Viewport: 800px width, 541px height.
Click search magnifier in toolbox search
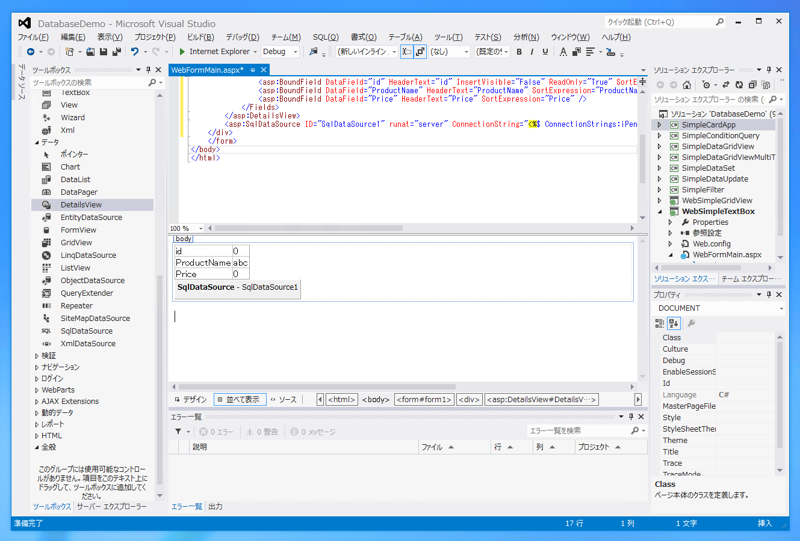click(x=152, y=82)
